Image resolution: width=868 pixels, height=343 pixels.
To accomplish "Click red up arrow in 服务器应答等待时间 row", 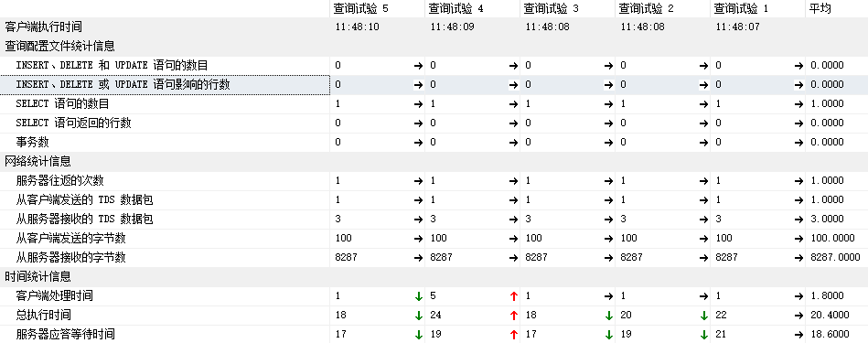I will click(x=513, y=335).
